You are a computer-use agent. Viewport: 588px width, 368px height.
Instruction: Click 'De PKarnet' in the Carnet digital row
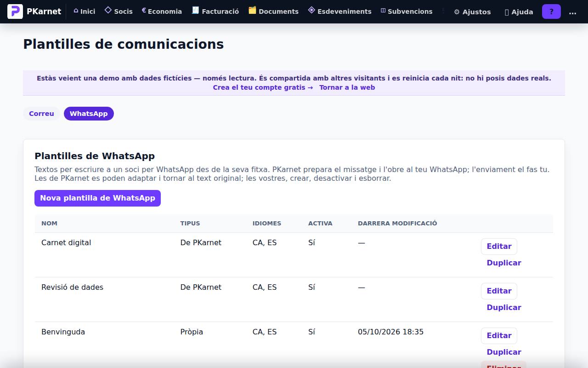pos(201,242)
